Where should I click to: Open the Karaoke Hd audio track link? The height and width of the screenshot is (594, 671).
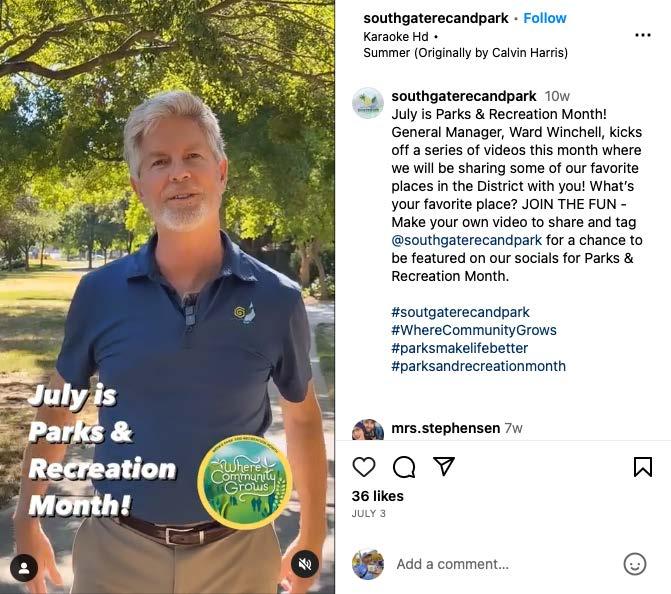tap(395, 37)
